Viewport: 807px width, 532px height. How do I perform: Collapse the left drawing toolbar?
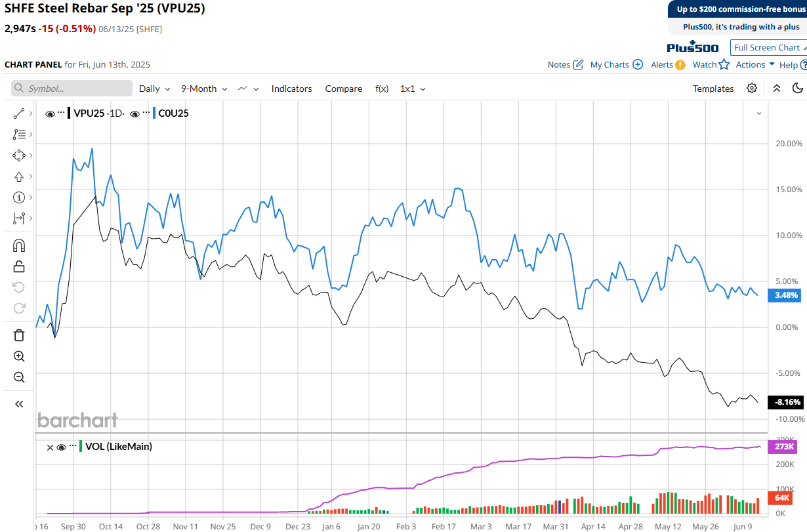(19, 404)
